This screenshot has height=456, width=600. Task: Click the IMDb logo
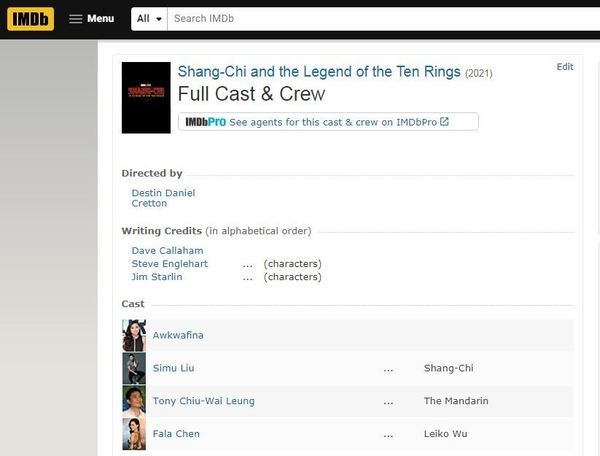pos(30,18)
